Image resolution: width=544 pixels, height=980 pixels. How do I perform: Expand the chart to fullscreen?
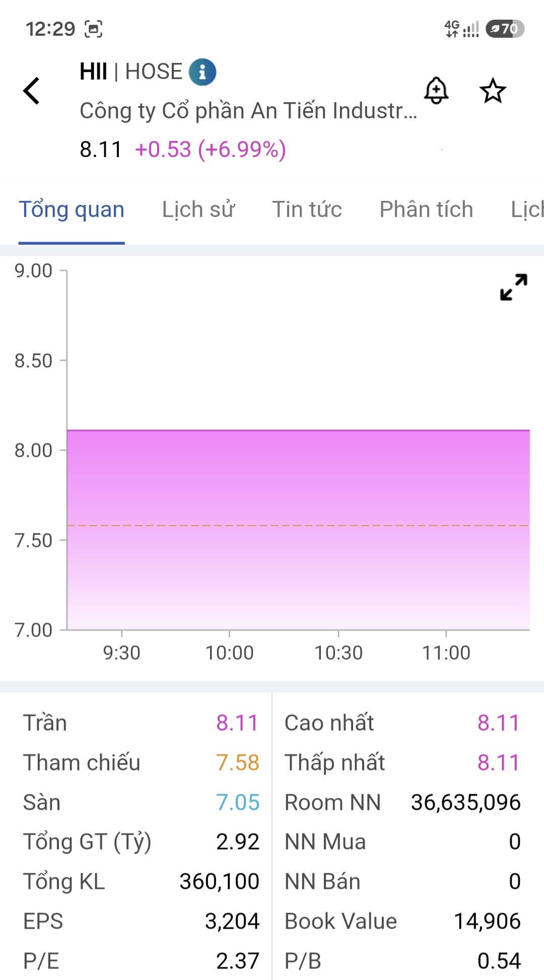click(x=514, y=287)
